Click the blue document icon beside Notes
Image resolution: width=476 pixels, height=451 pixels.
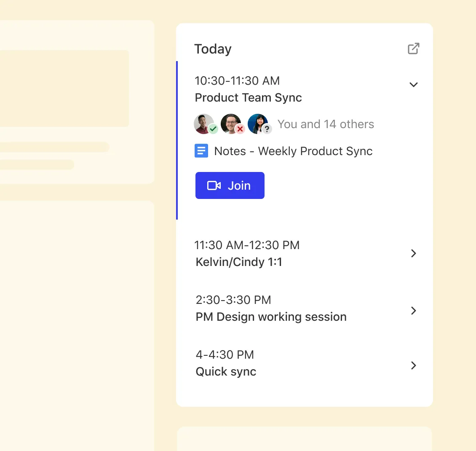click(x=201, y=151)
